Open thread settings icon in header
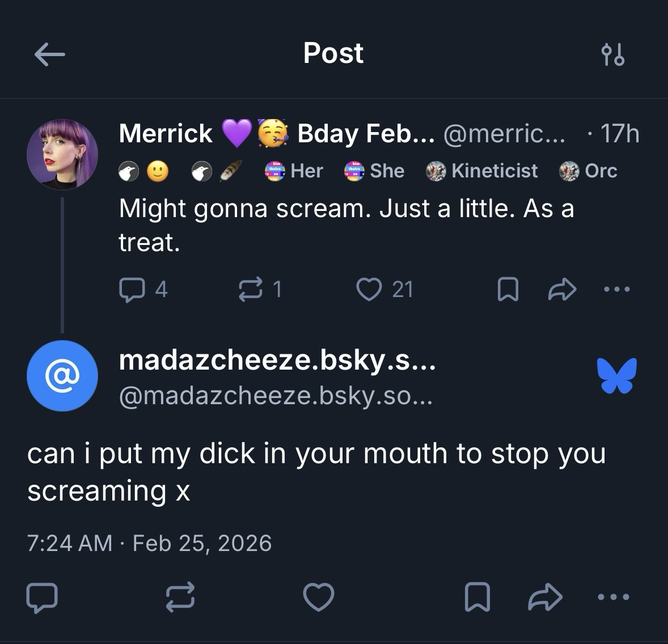This screenshot has height=644, width=668. tap(612, 54)
